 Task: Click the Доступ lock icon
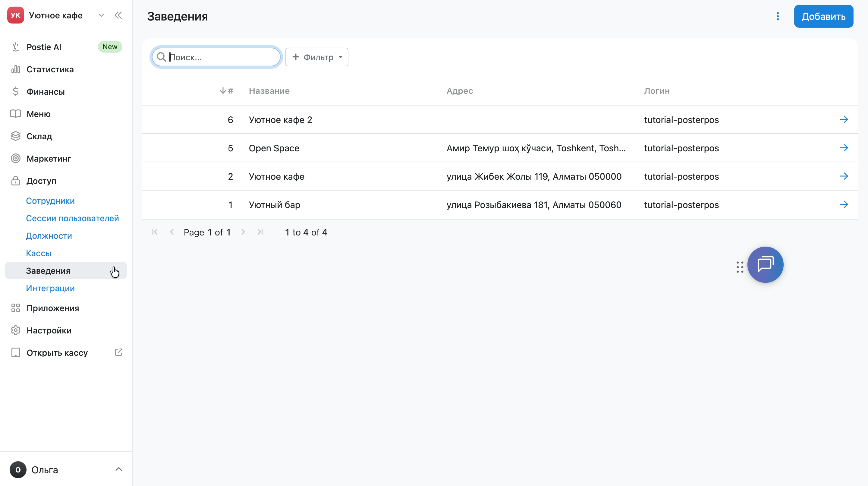click(x=15, y=181)
